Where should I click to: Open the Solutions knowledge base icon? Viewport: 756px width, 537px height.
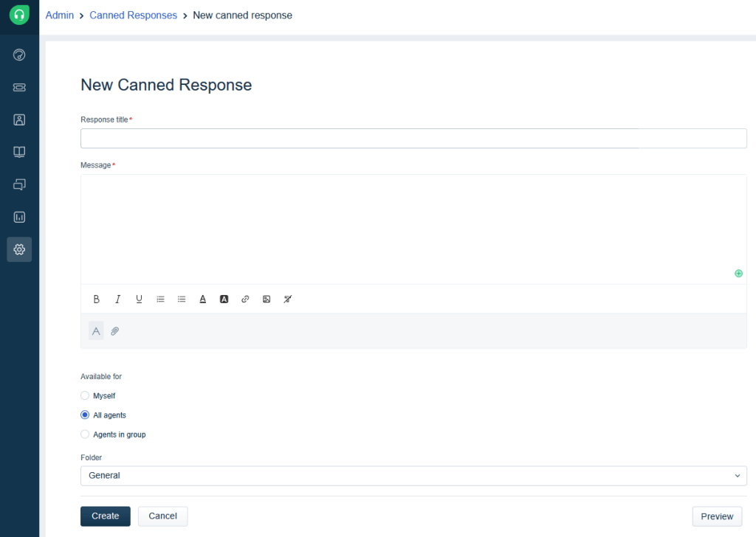point(19,152)
